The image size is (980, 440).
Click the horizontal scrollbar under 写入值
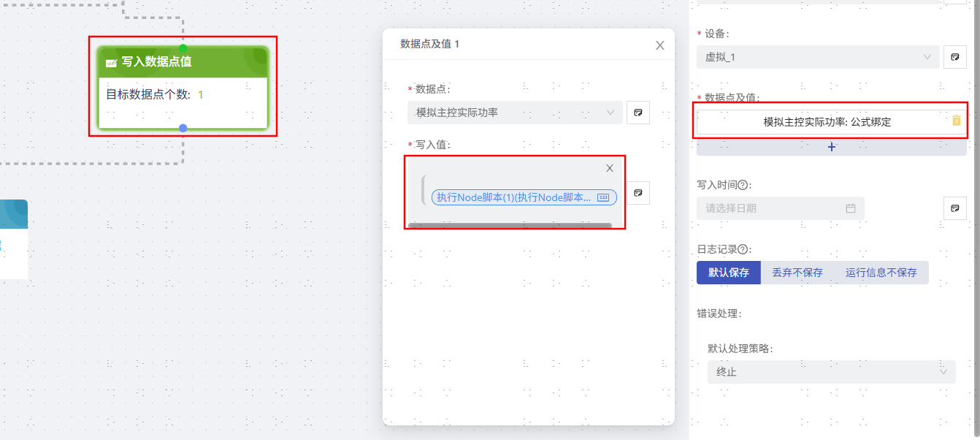(510, 226)
